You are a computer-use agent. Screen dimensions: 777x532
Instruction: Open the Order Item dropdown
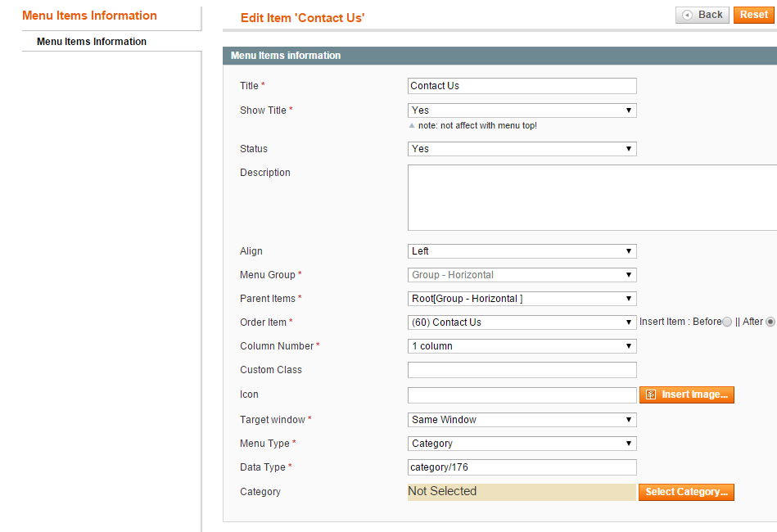point(522,322)
